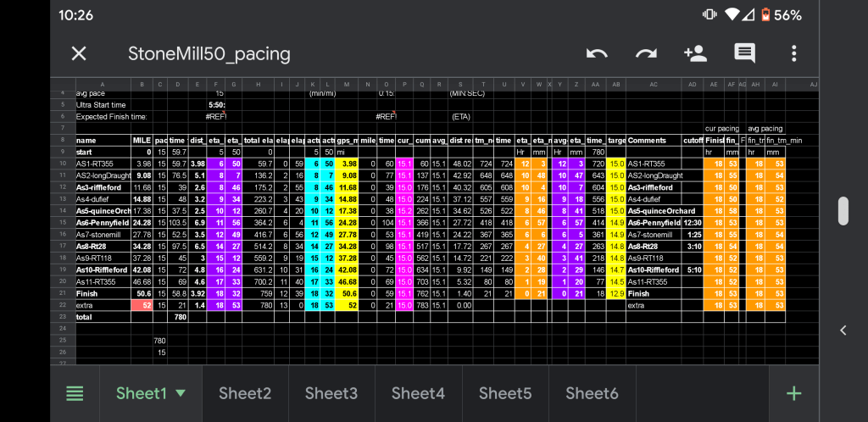Tap the StoneMill50_pacing document title
The height and width of the screenshot is (422, 868).
(209, 53)
